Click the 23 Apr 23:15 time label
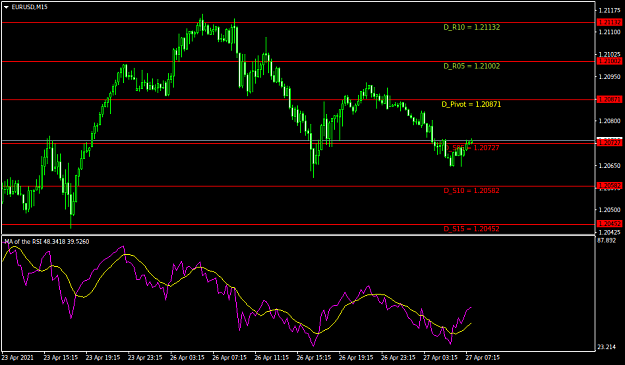This screenshot has width=625, height=365. tap(145, 357)
